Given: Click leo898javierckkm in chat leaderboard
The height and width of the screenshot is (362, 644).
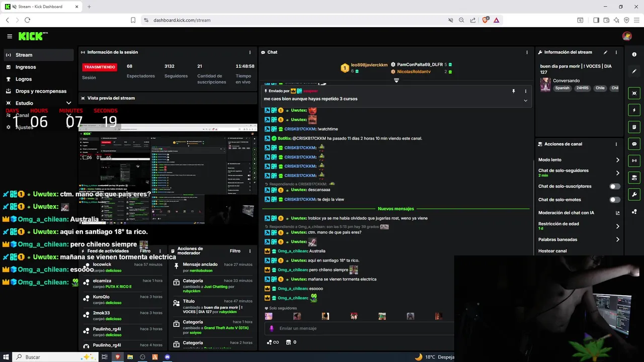Looking at the screenshot, I should [369, 65].
